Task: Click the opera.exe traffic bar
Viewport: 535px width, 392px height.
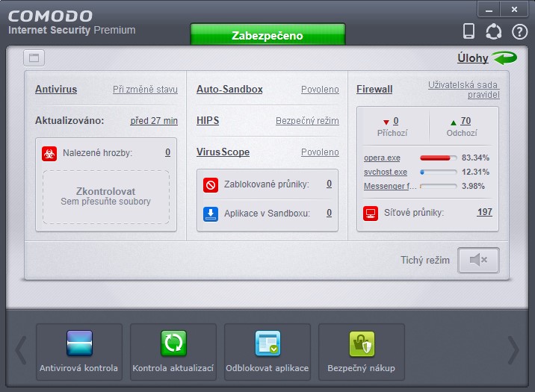Action: [438, 158]
